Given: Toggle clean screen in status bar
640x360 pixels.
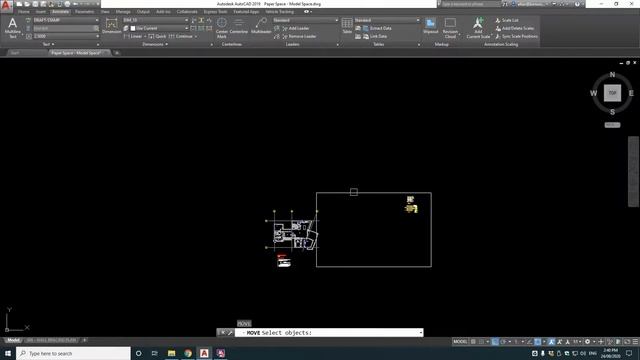Looking at the screenshot, I should click(x=627, y=342).
